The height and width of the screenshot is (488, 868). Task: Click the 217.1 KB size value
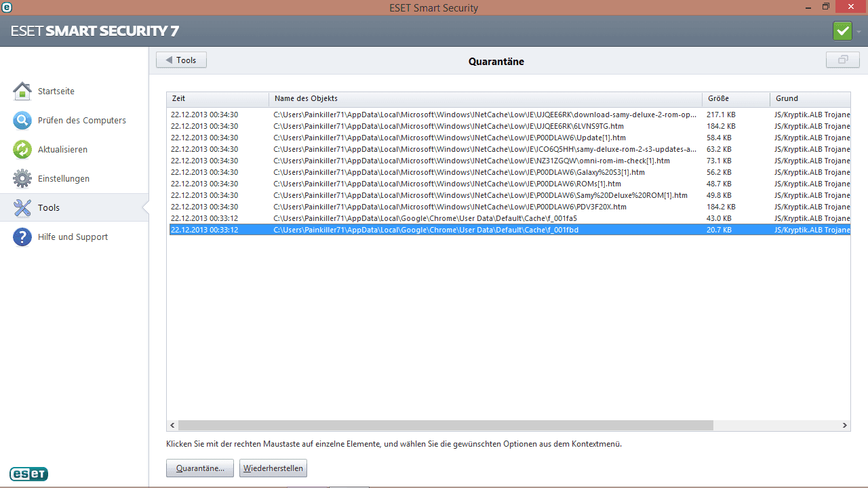click(721, 115)
